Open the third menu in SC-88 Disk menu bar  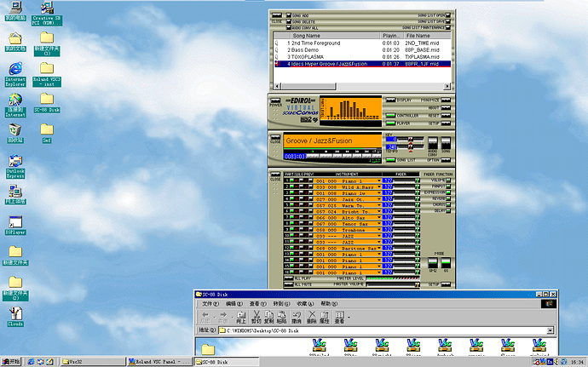pos(258,304)
